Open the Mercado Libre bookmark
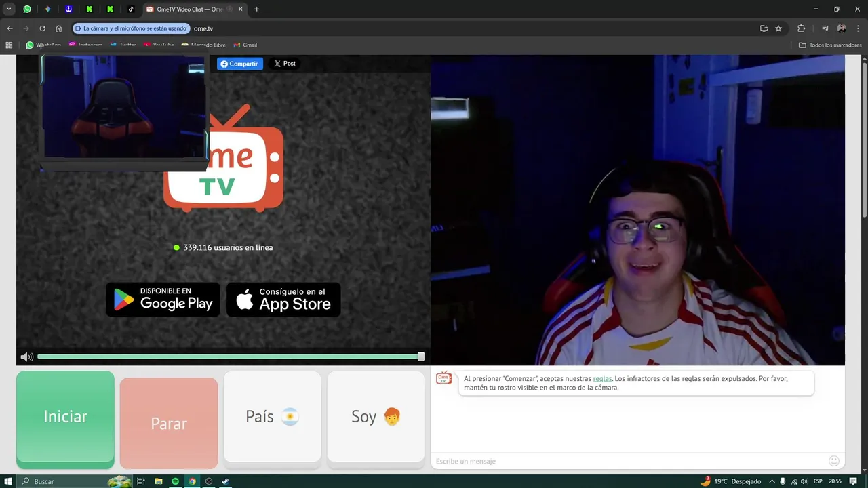 [203, 45]
